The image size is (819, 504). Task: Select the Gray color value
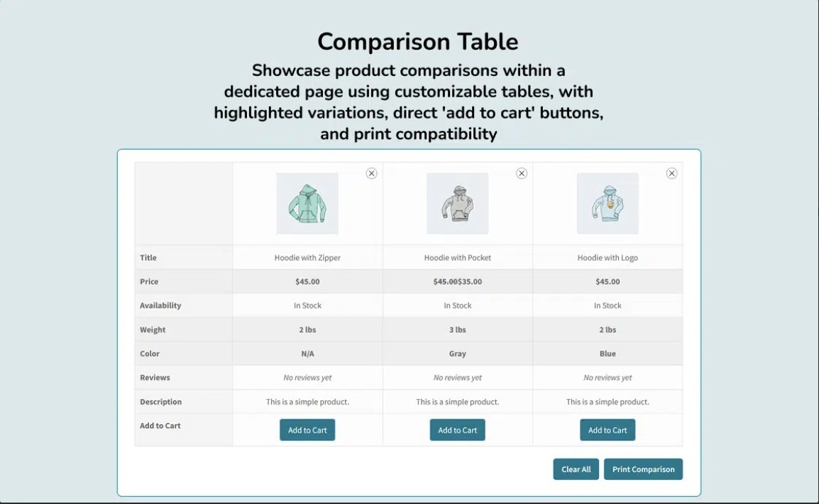(458, 354)
